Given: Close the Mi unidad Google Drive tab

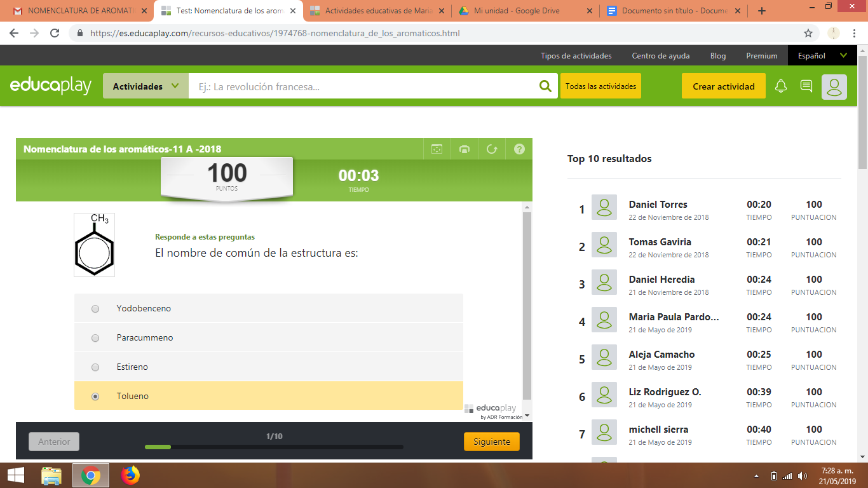Looking at the screenshot, I should click(x=589, y=11).
